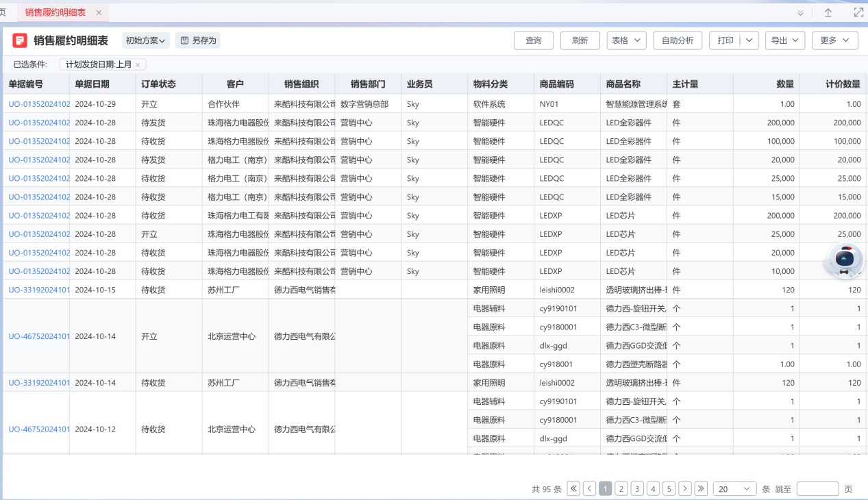
Task: Expand the arrow beside 打印
Action: pyautogui.click(x=749, y=40)
